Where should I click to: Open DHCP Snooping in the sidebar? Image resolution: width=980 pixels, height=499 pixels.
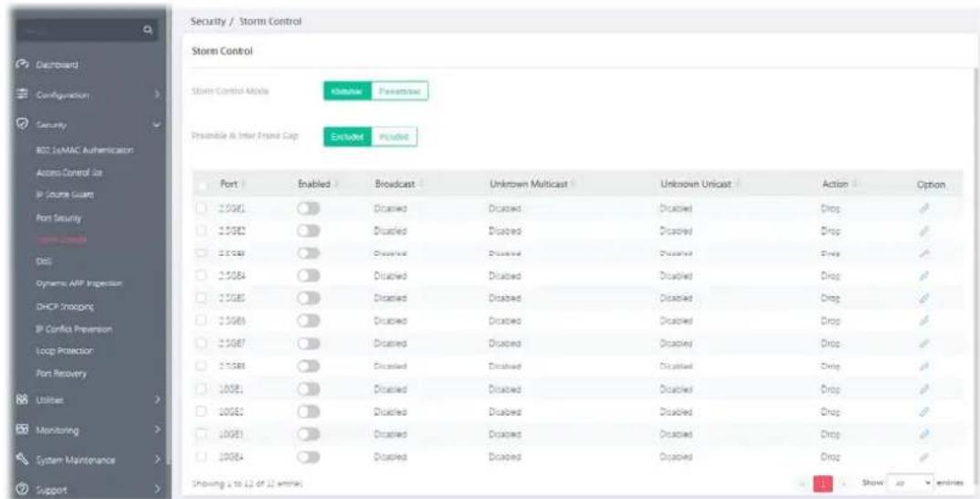65,307
